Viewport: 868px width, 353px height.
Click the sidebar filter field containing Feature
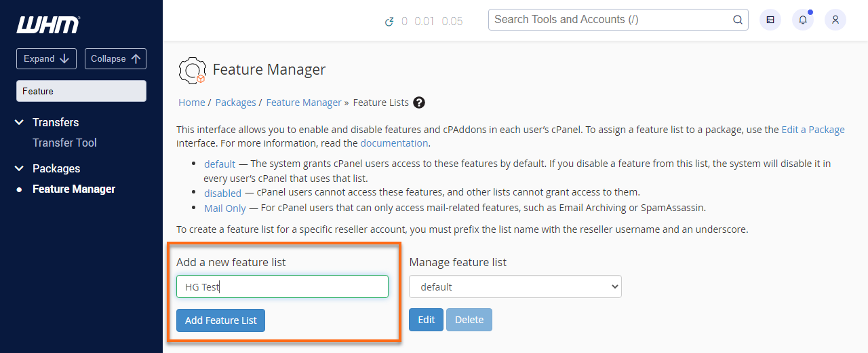click(81, 91)
